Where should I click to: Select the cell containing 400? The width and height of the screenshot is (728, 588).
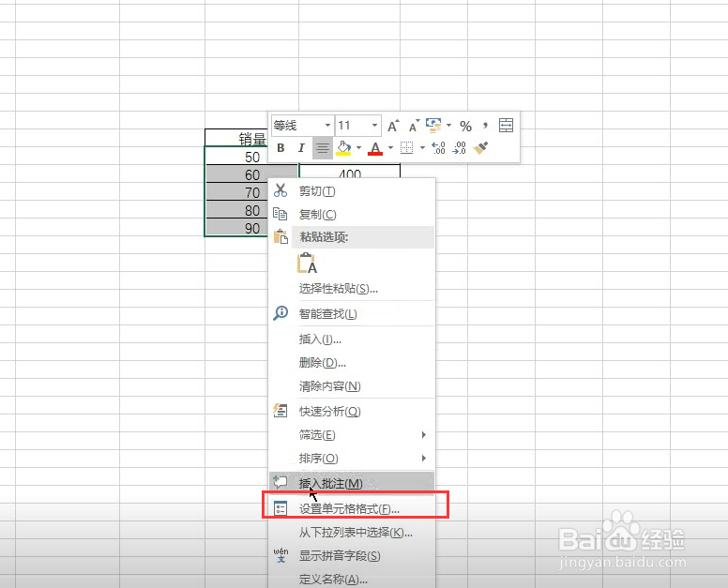click(x=350, y=172)
